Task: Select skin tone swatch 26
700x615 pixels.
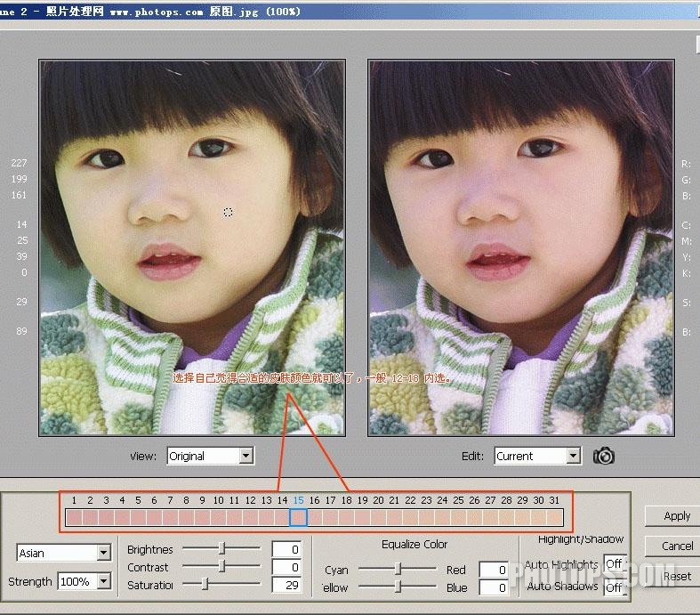Action: (475, 518)
